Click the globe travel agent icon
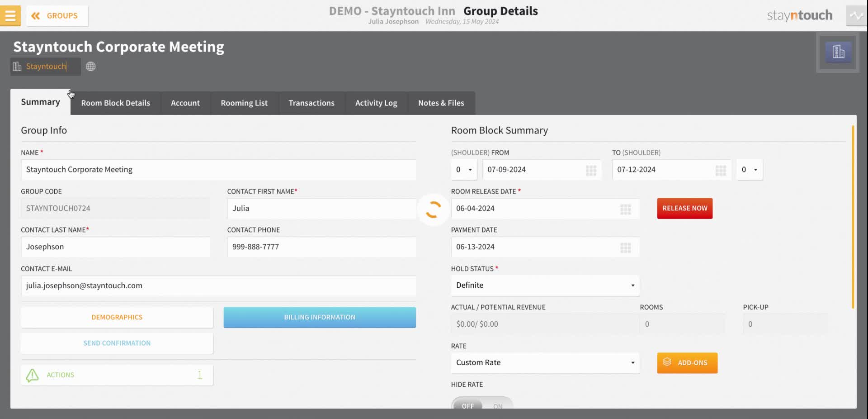This screenshot has height=419, width=868. click(90, 67)
